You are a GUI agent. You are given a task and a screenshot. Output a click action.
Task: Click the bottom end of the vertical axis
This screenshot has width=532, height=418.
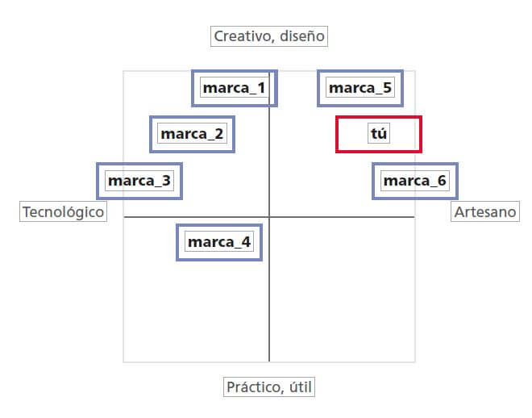269,360
